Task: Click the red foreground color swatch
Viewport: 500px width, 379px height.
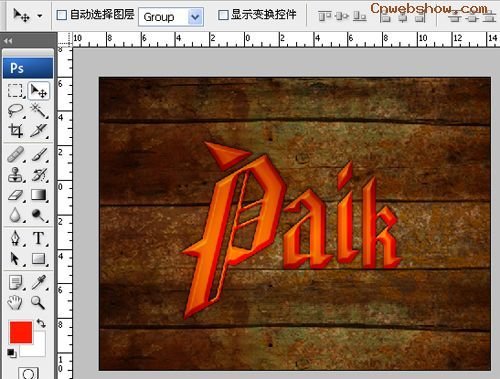Action: click(x=21, y=332)
